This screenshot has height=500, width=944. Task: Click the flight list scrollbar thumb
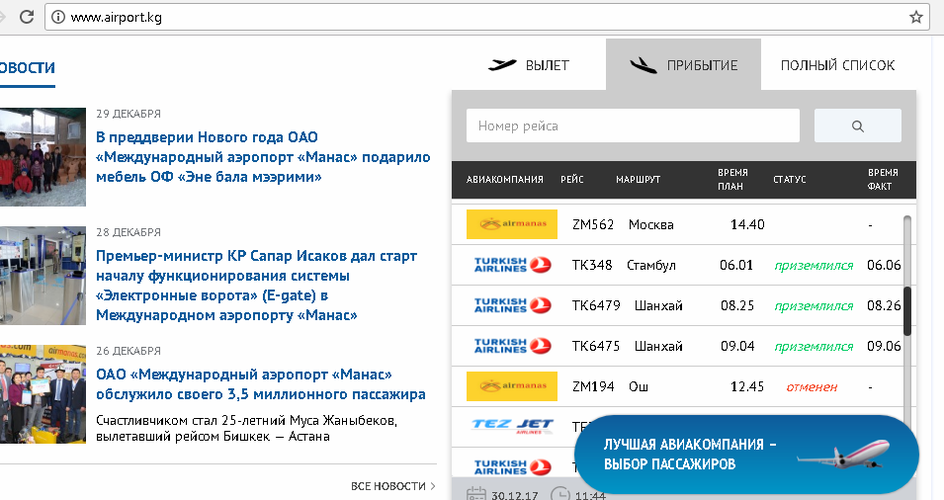pyautogui.click(x=907, y=311)
